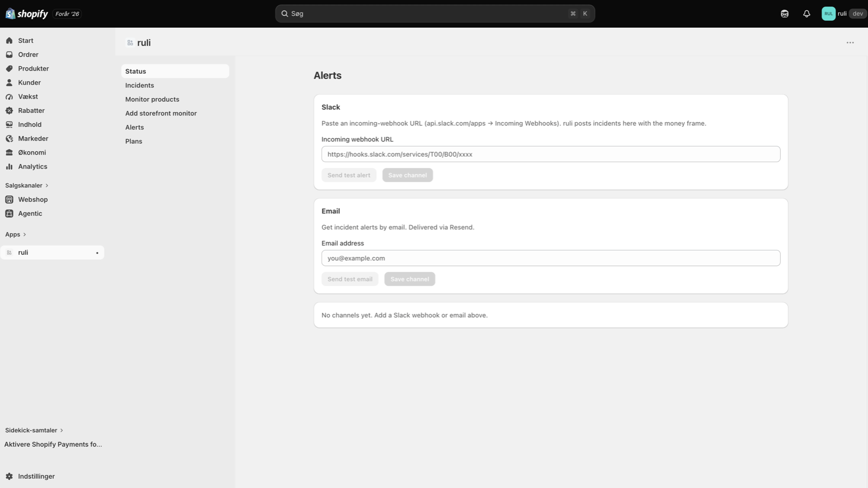This screenshot has height=488, width=868.
Task: Open the notifications bell
Action: (807, 14)
